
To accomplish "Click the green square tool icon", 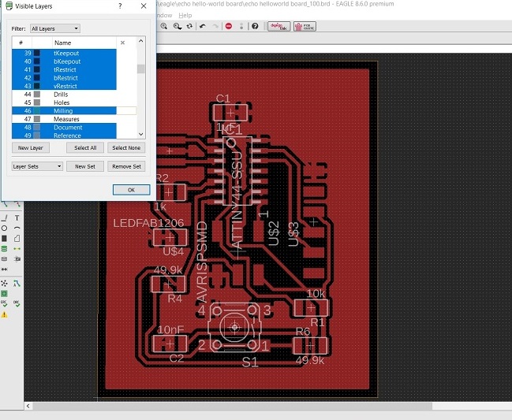I will point(5,293).
